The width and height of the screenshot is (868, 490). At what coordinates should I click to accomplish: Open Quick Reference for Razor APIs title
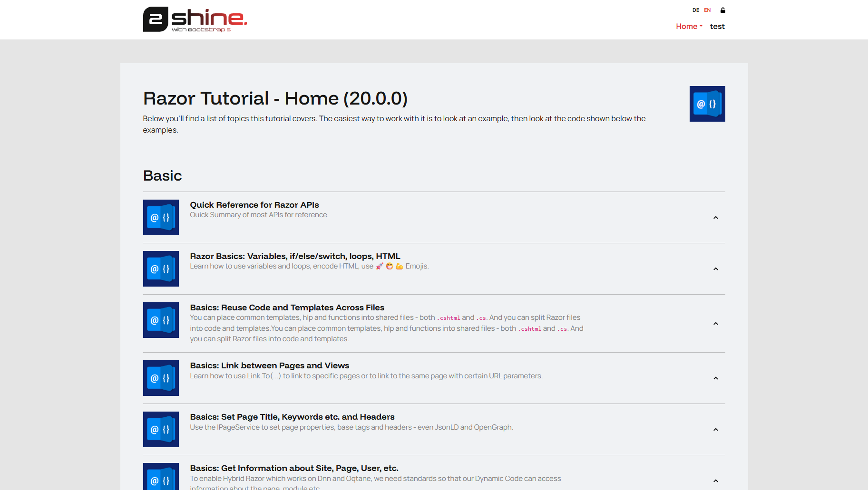[x=254, y=205]
